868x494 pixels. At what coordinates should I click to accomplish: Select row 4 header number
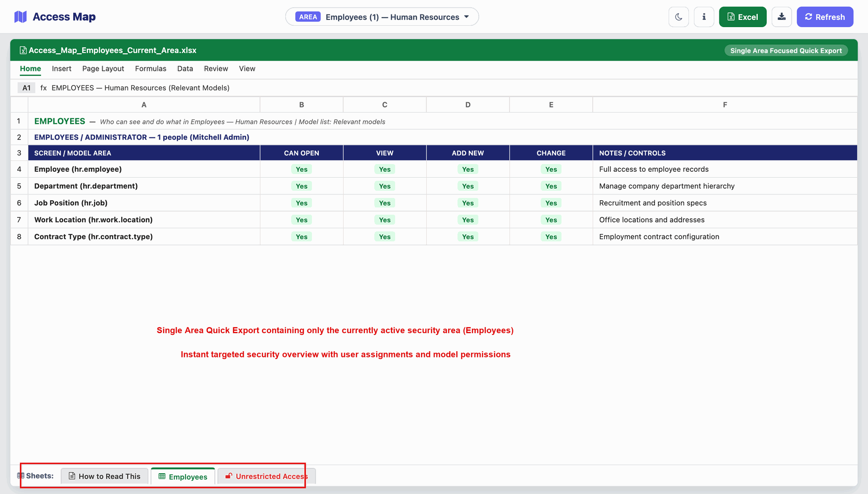19,169
